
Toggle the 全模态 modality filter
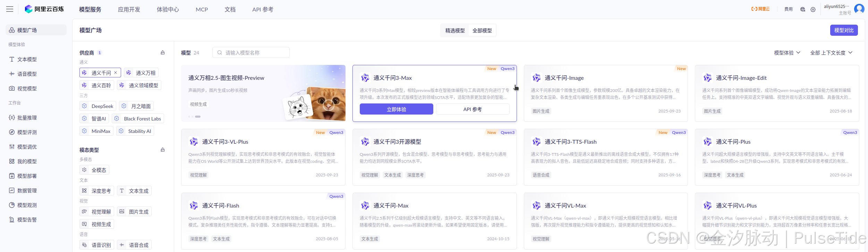tap(94, 170)
